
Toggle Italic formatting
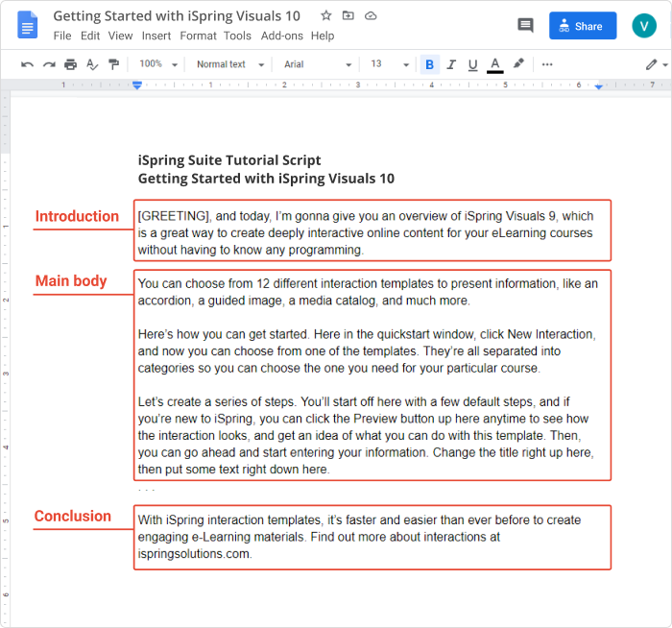point(451,64)
